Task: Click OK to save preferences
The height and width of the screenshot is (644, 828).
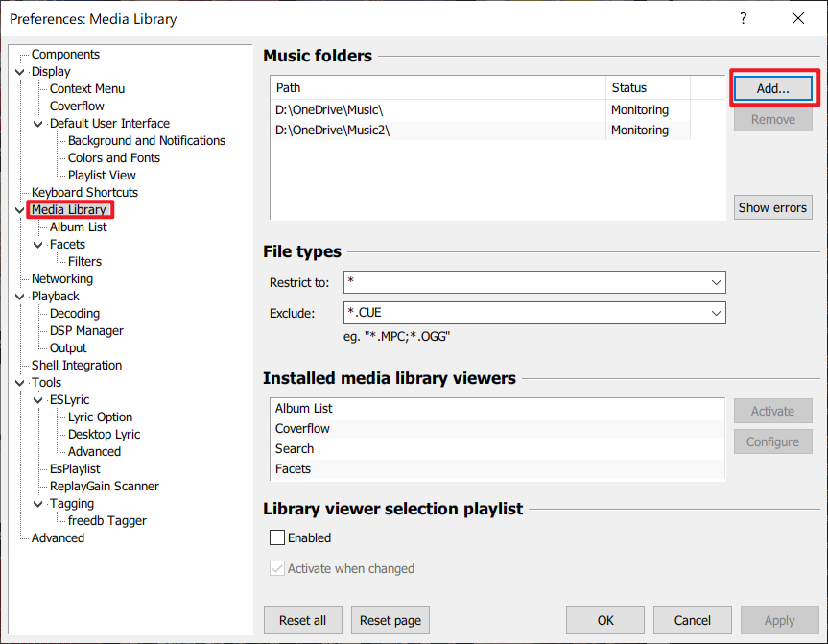Action: [x=605, y=620]
